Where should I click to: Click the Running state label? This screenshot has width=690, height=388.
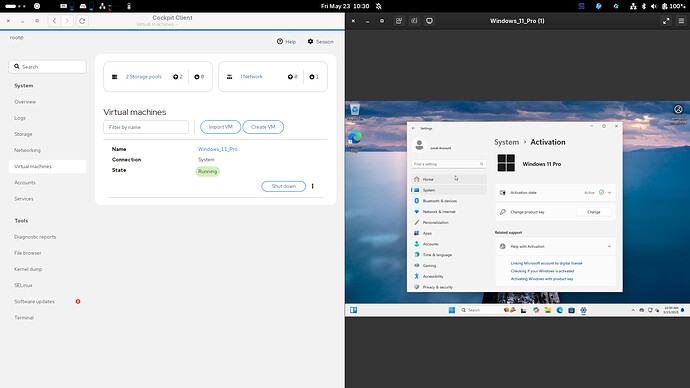207,172
